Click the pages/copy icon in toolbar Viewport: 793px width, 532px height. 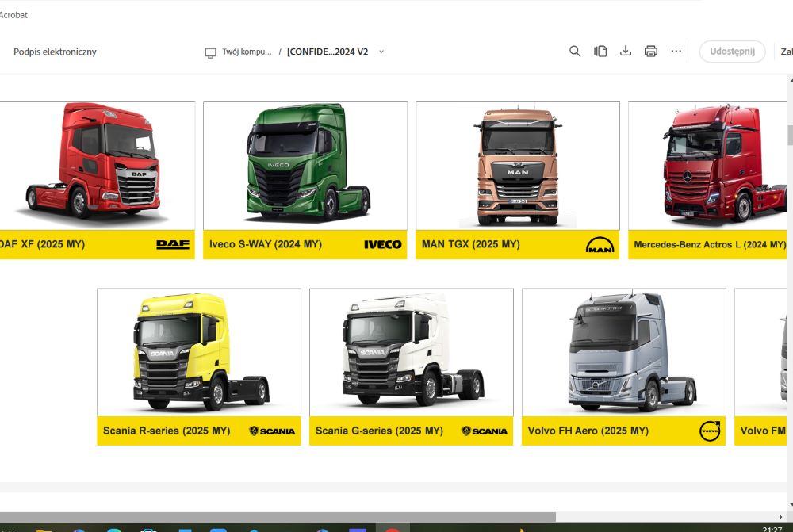(600, 52)
